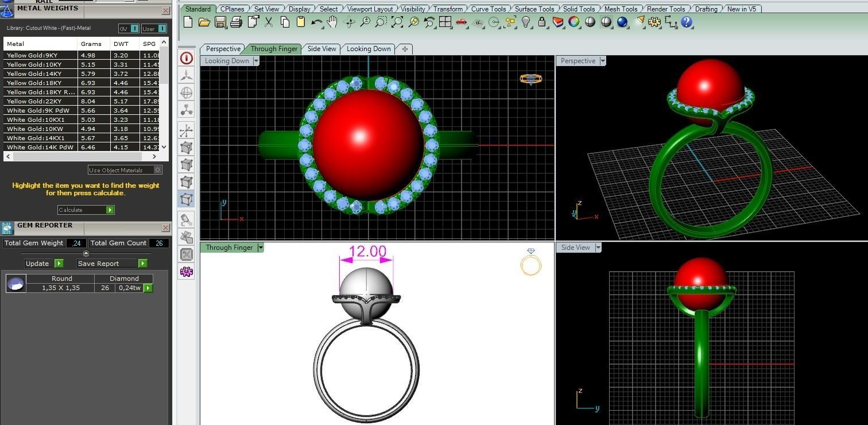Switch to the CPlanes toolbar tab
Image resolution: width=868 pixels, height=425 pixels.
pos(232,9)
